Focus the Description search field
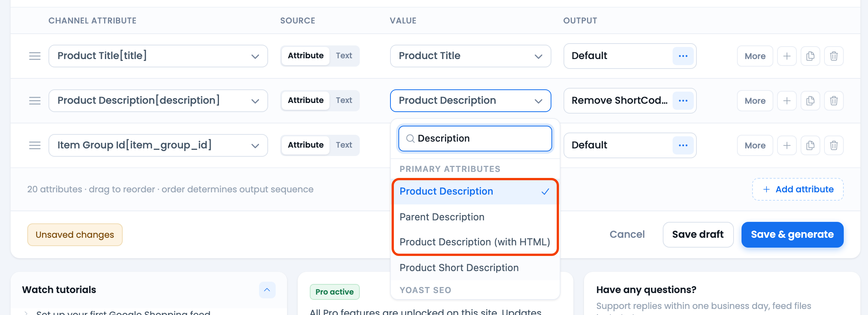The height and width of the screenshot is (315, 868). tap(475, 139)
